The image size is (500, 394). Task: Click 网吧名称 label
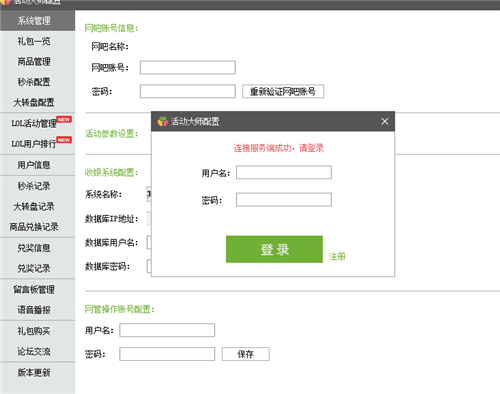click(110, 47)
